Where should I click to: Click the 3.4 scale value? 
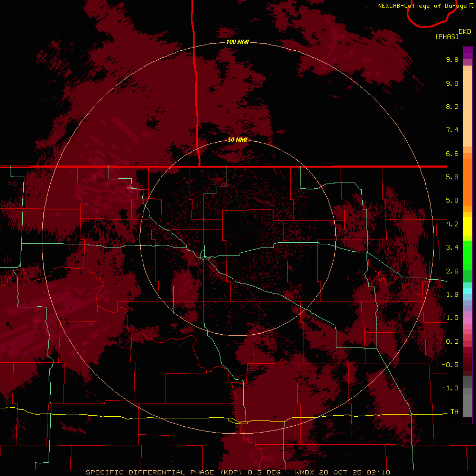pos(452,248)
